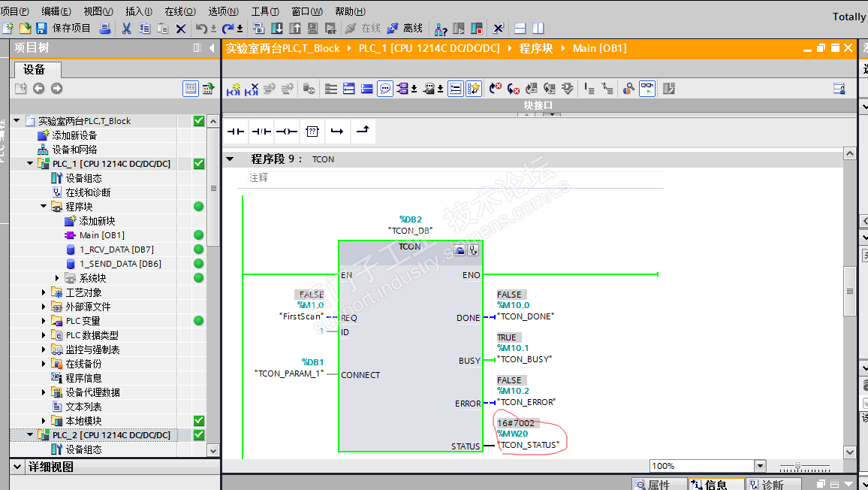Click the copy icon in main toolbar
The width and height of the screenshot is (868, 490).
[144, 29]
